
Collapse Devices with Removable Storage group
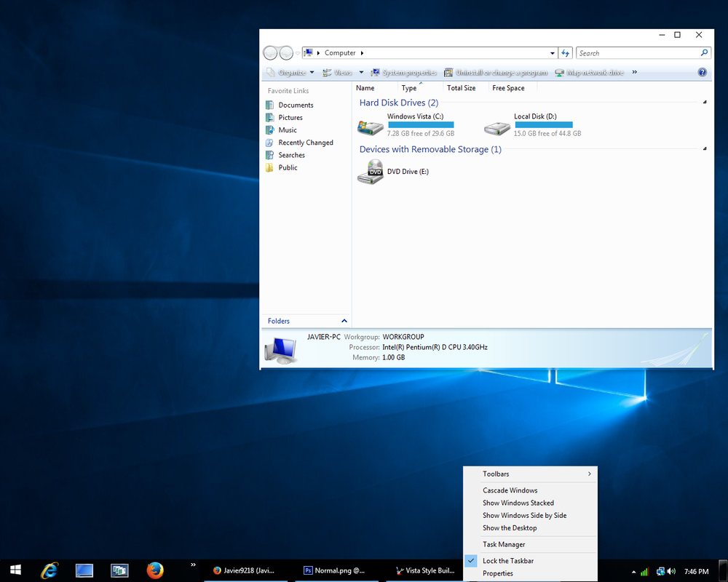(705, 149)
